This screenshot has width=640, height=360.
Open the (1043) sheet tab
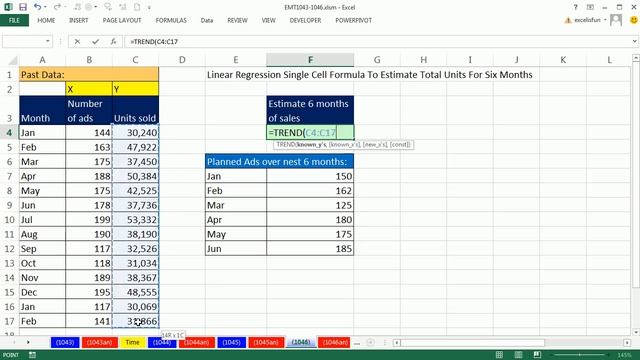point(65,342)
